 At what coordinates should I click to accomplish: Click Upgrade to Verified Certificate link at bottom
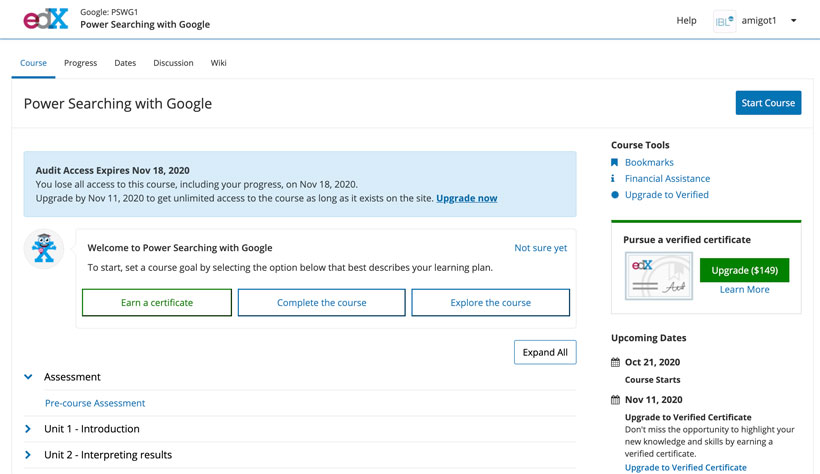click(x=686, y=468)
